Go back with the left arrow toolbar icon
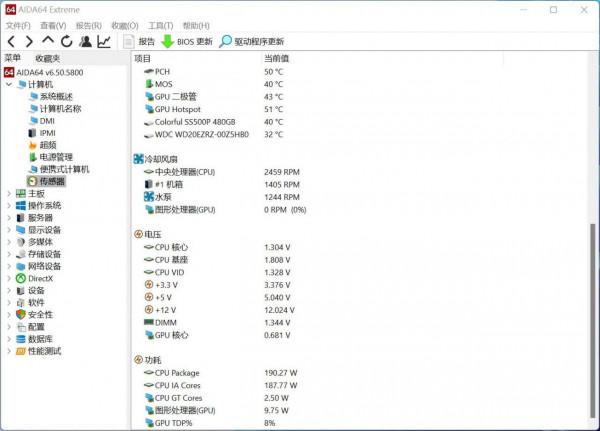The image size is (600, 431). pyautogui.click(x=11, y=41)
